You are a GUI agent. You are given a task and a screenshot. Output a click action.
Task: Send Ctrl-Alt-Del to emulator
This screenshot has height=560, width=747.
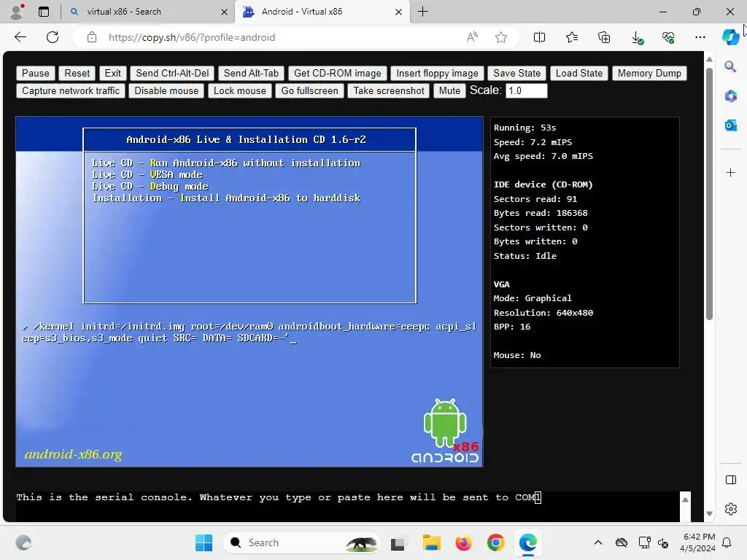172,73
